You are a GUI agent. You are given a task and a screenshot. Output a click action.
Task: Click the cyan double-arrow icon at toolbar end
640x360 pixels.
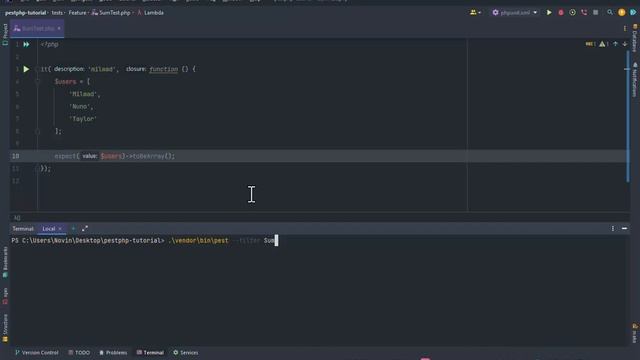point(633,13)
